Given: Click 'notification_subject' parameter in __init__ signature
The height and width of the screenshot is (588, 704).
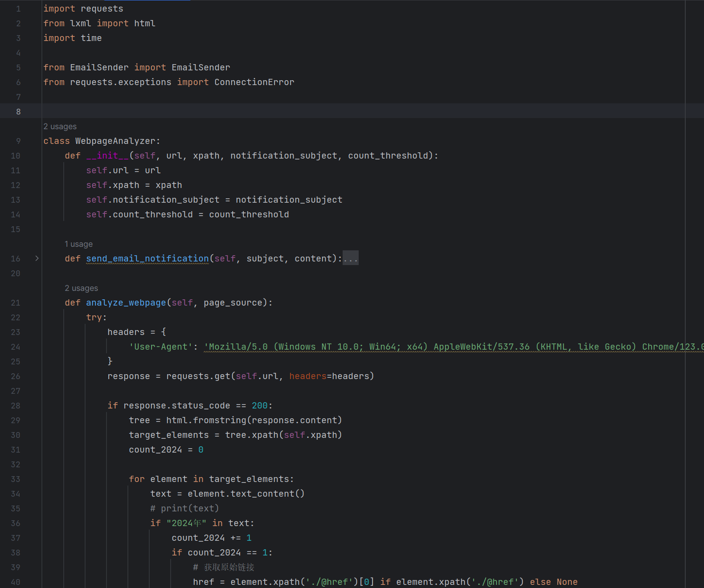Looking at the screenshot, I should (284, 155).
